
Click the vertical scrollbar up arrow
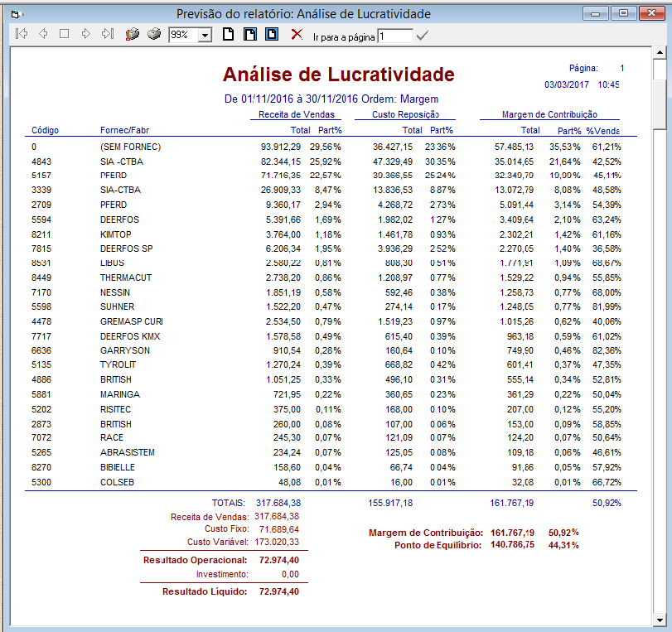[x=660, y=53]
